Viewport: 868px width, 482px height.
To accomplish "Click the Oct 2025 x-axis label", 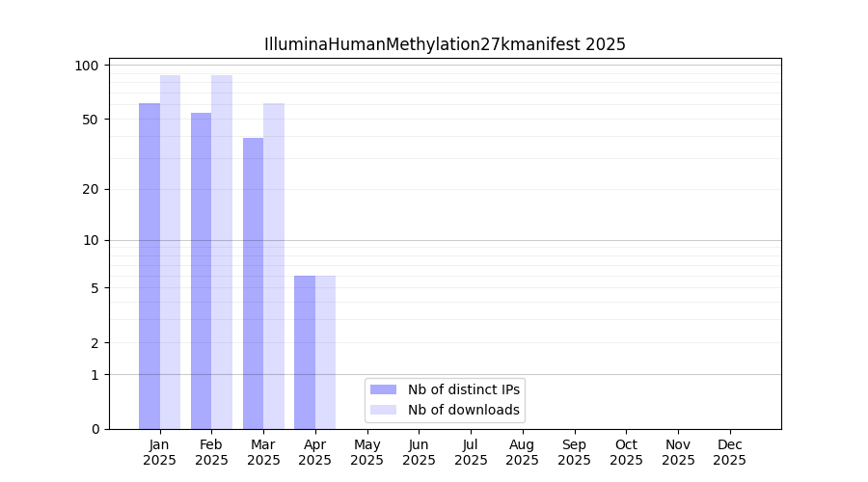I will (626, 452).
